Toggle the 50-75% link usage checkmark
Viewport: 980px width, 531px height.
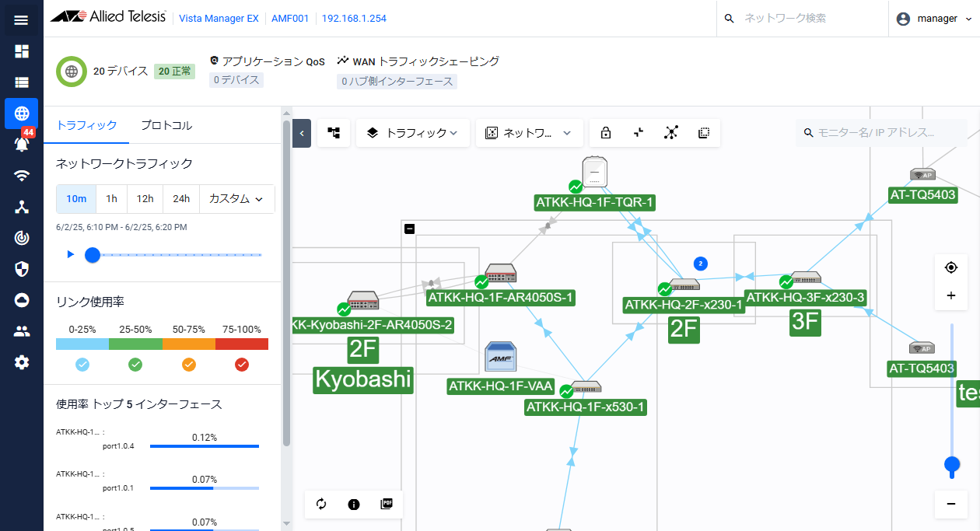[188, 364]
